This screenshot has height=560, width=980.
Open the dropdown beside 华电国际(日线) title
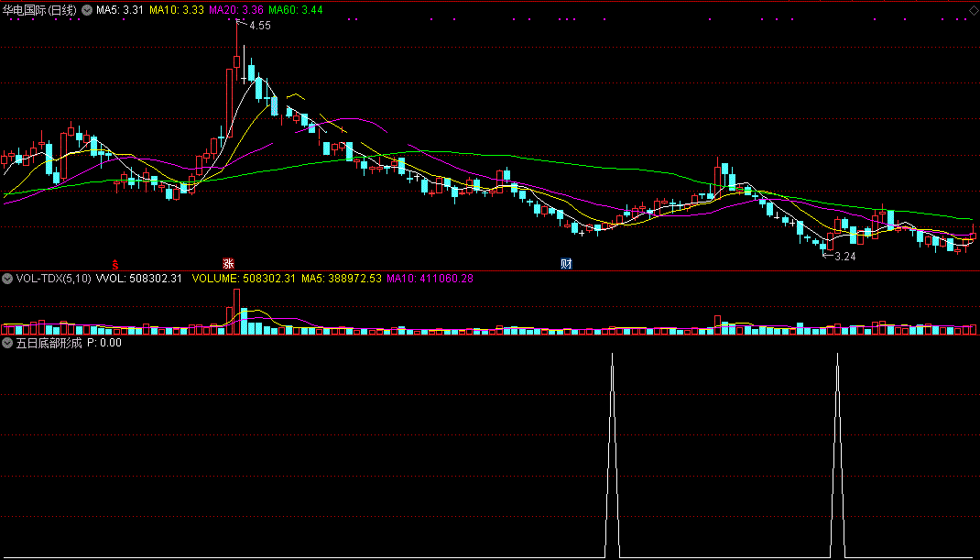coord(87,10)
